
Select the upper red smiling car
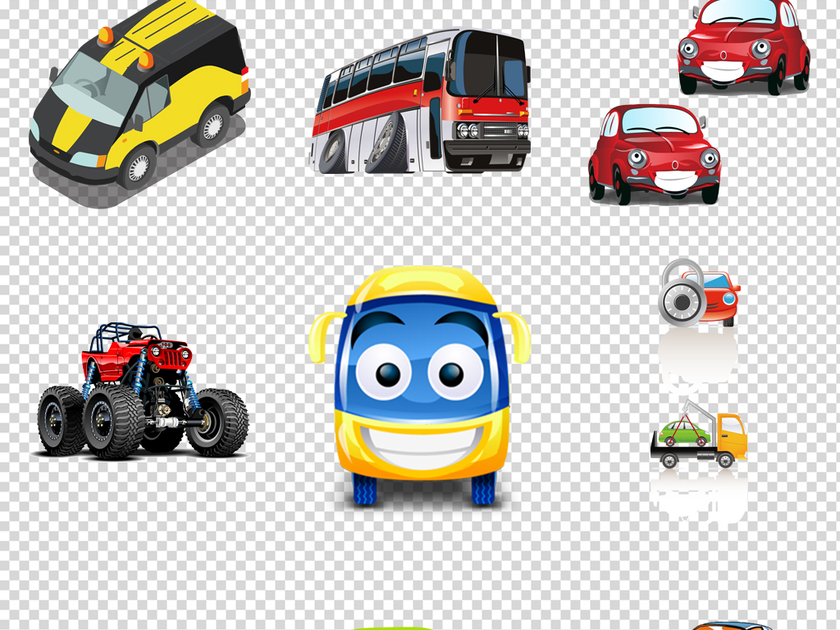click(x=743, y=45)
